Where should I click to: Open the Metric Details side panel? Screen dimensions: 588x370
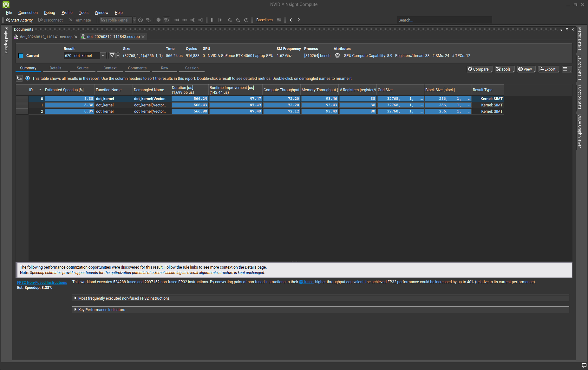pyautogui.click(x=580, y=39)
